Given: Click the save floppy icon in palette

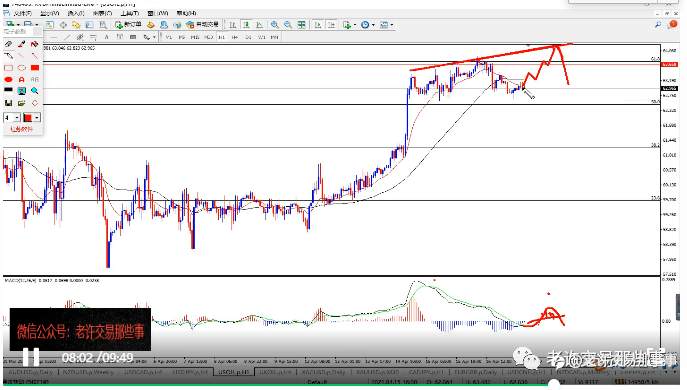Looking at the screenshot, I should click(8, 103).
